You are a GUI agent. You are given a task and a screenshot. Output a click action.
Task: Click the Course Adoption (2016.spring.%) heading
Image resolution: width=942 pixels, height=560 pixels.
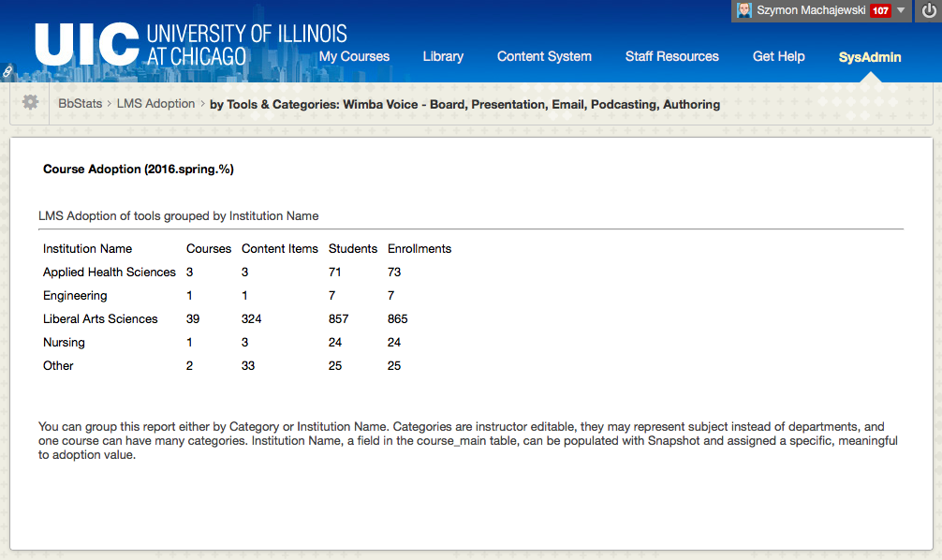(x=139, y=169)
